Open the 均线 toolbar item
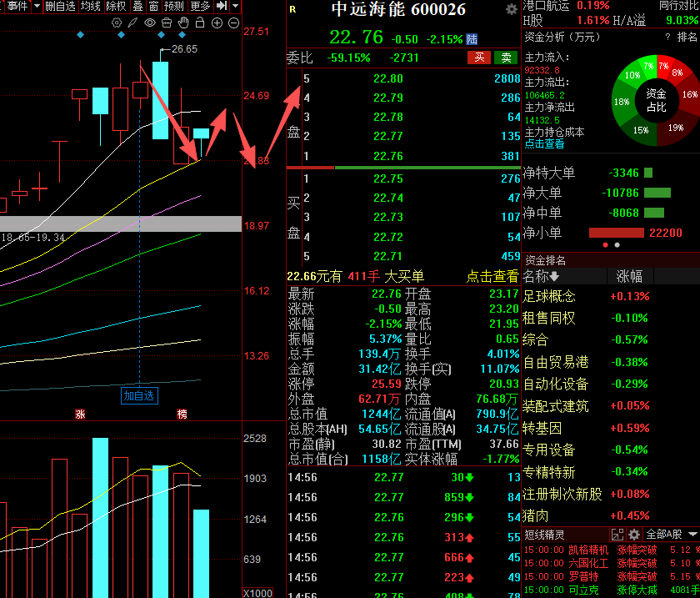This screenshot has height=598, width=700. [91, 7]
